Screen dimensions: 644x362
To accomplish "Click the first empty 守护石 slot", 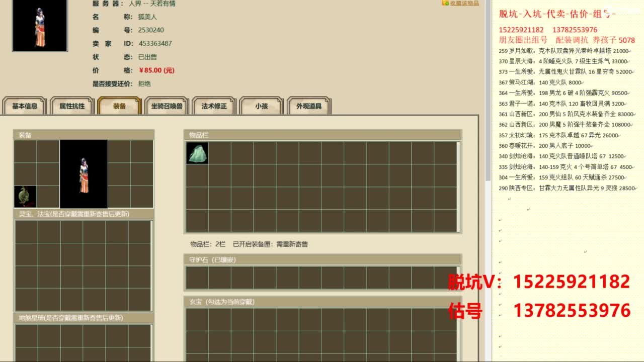I will [197, 278].
